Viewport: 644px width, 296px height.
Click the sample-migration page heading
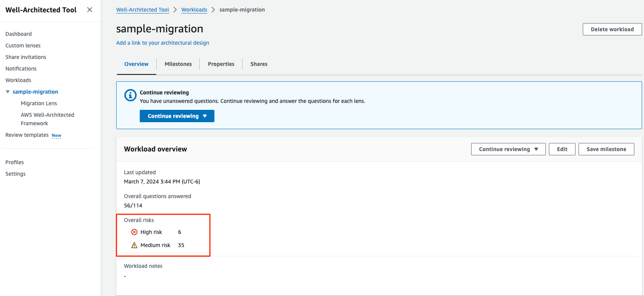tap(160, 29)
